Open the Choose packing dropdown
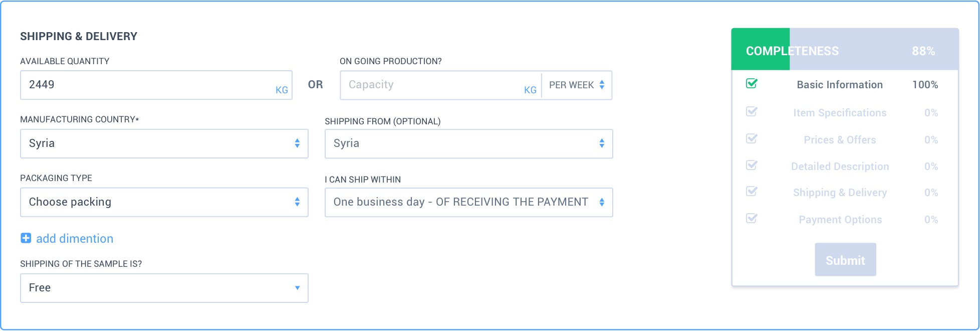The width and height of the screenshot is (980, 331). (x=164, y=202)
